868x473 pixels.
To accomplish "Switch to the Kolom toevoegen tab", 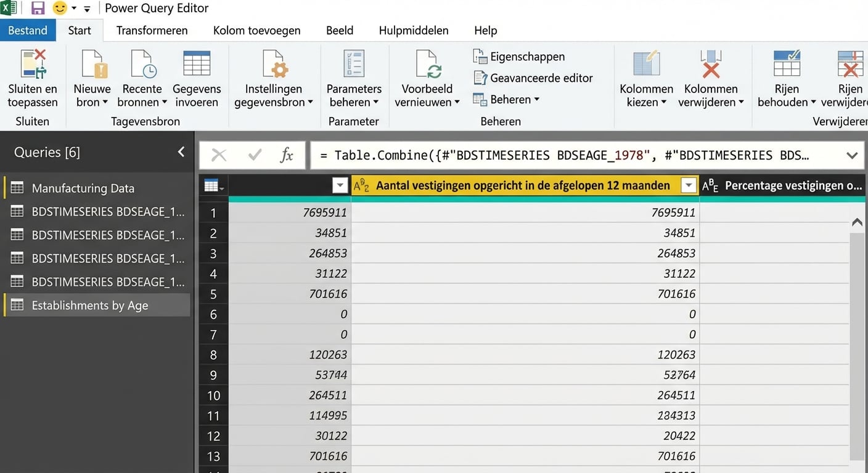I will pos(256,30).
